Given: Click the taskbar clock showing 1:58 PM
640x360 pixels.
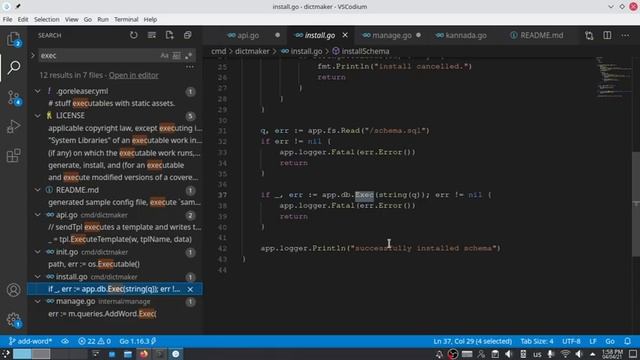Looking at the screenshot, I should [x=612, y=354].
